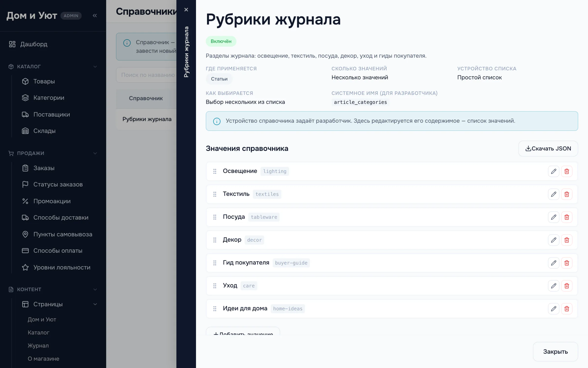Screen dimensions: 588x368
Task: Collapse the Страницы submenu chevron
Action: pyautogui.click(x=95, y=304)
